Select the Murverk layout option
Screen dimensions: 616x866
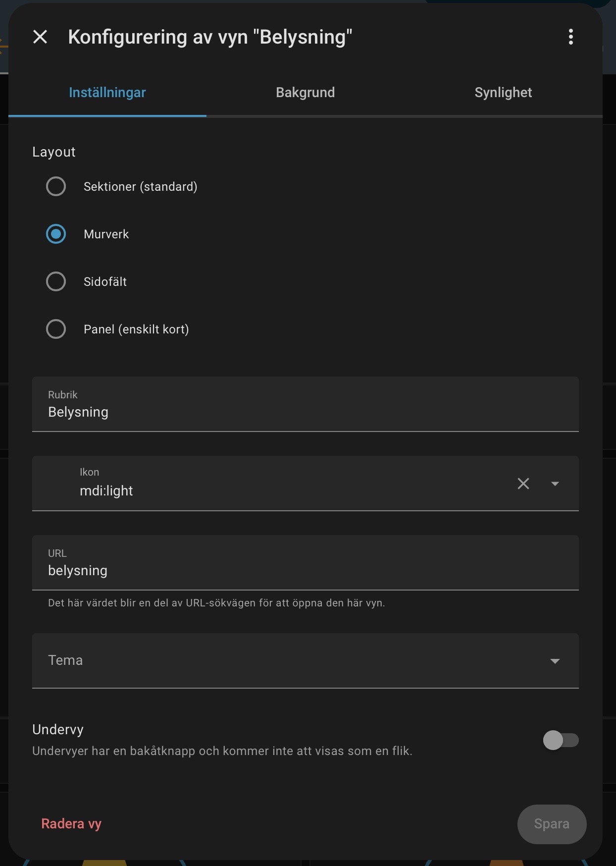[x=56, y=234]
